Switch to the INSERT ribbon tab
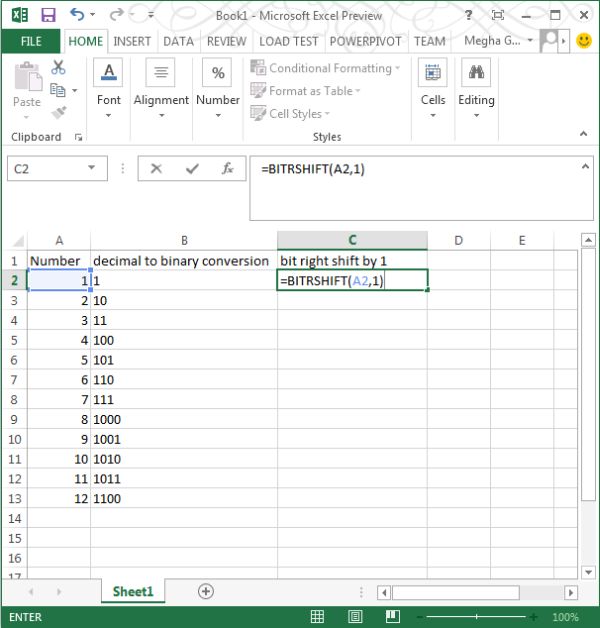The image size is (600, 628). pyautogui.click(x=132, y=41)
